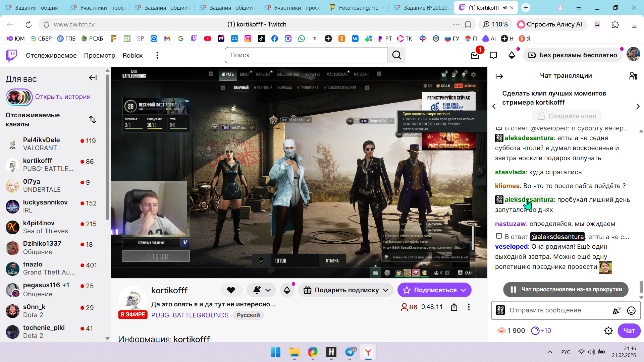The height and width of the screenshot is (362, 644).
Task: Open the "PUBG: BATTLEGROUNDS" category link
Action: tap(190, 315)
